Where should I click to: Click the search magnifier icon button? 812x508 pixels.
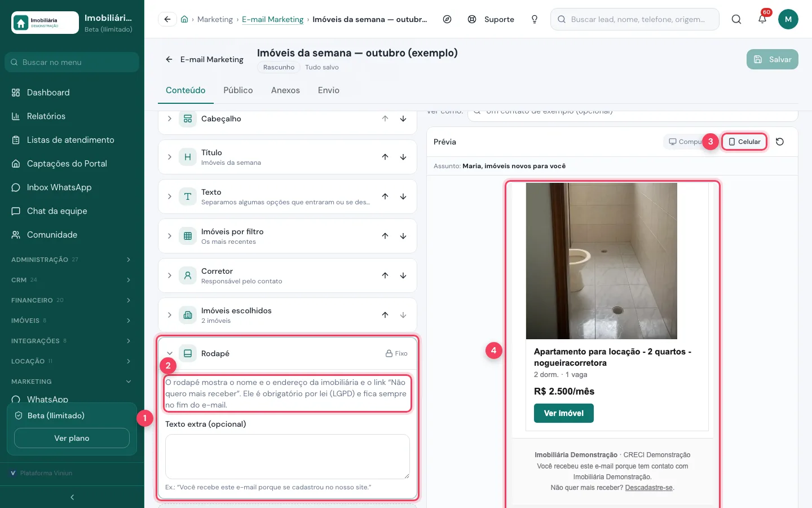[736, 19]
